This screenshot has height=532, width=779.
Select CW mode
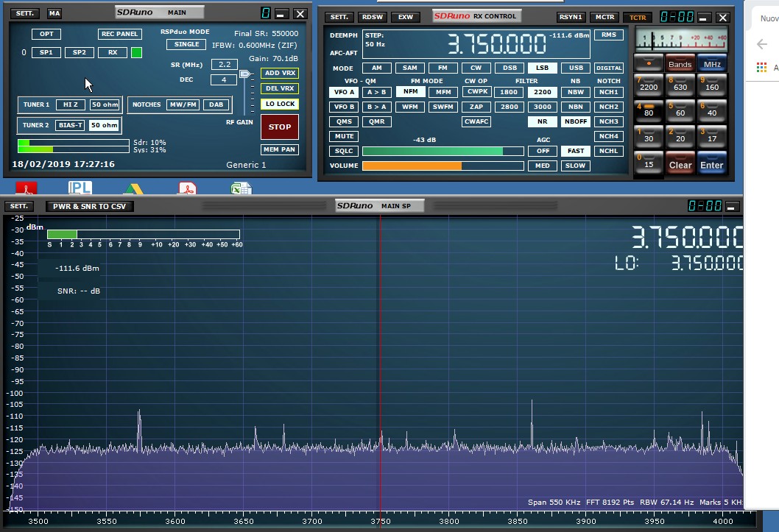476,68
